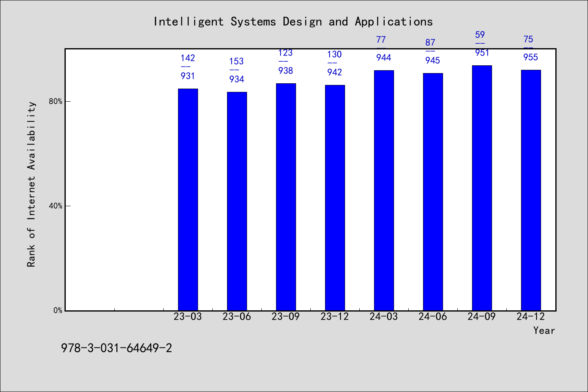
Task: Click the blue bar for 23-03
Action: (x=188, y=200)
